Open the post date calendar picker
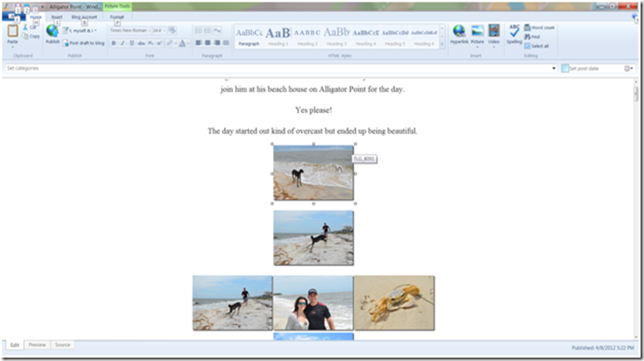 click(629, 68)
